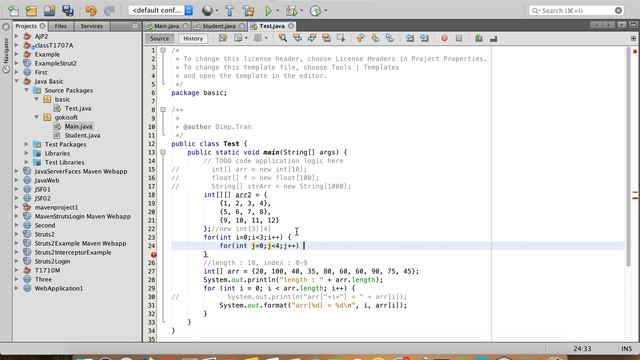The width and height of the screenshot is (640, 360).
Task: Debug the project from main toolbar
Action: coord(291,11)
